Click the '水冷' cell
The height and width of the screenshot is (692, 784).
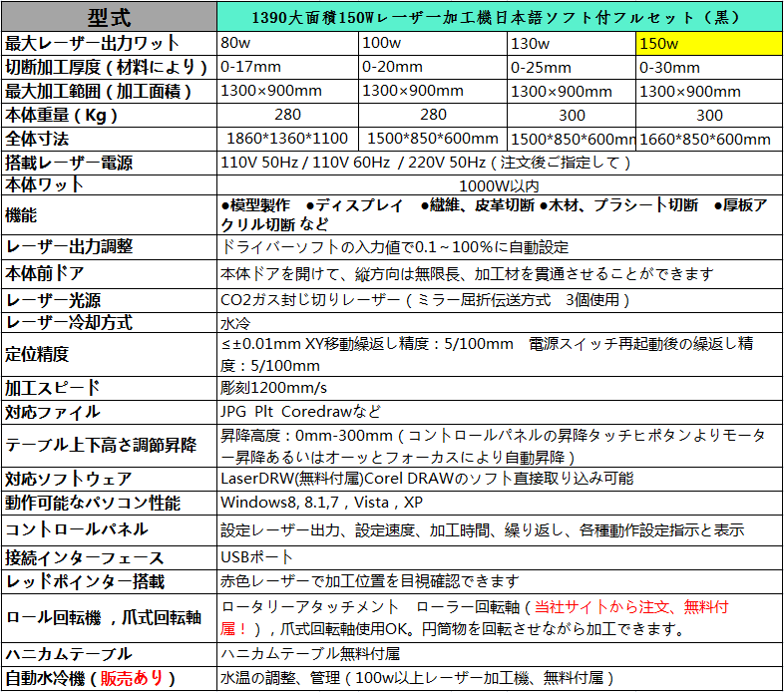coord(499,323)
